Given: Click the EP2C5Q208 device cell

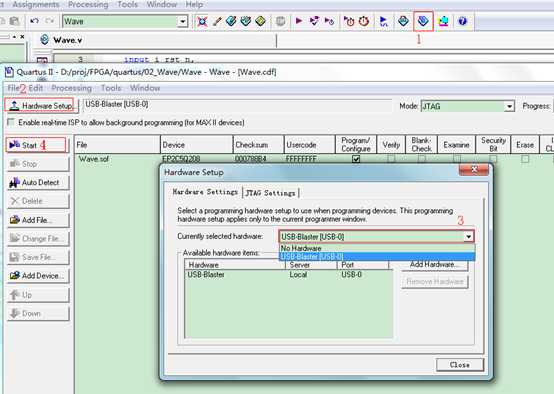Looking at the screenshot, I should [x=181, y=159].
